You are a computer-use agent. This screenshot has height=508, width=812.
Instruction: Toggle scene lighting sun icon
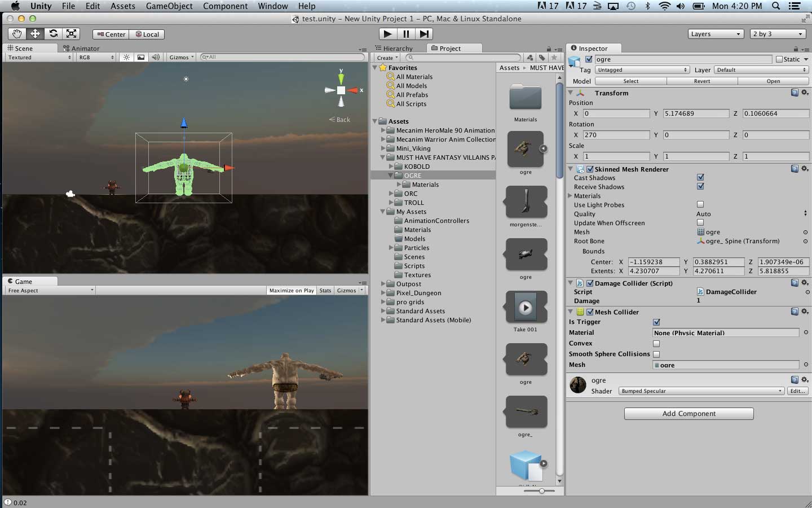point(126,57)
